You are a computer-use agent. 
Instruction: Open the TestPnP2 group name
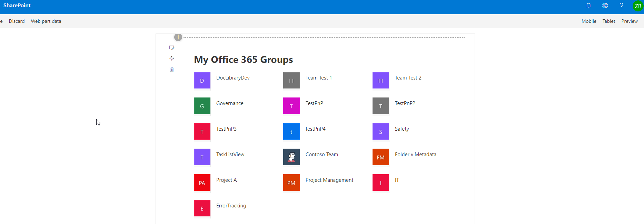(x=405, y=103)
